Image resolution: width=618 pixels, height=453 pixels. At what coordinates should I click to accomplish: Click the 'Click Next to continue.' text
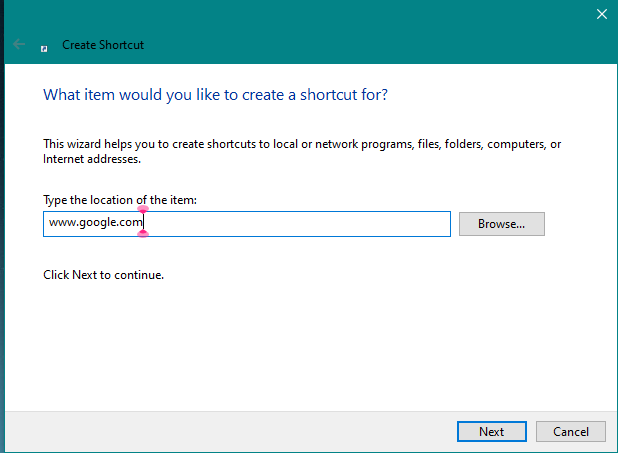click(x=103, y=275)
